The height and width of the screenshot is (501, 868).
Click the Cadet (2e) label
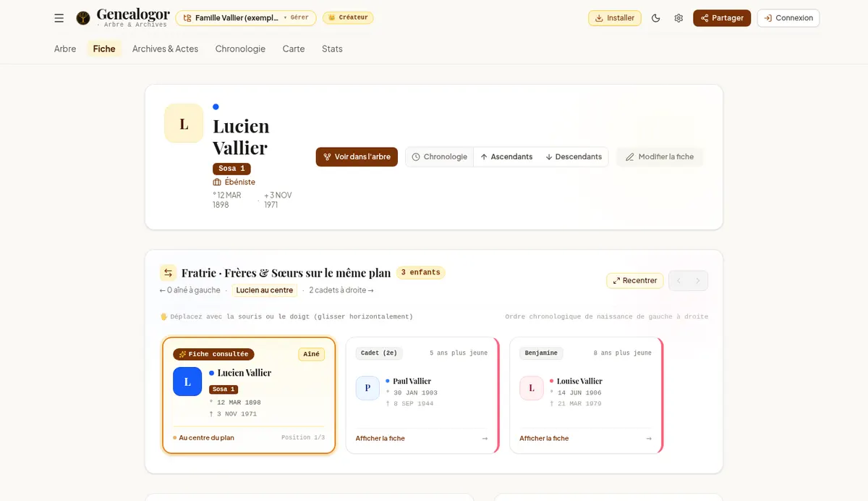(379, 353)
